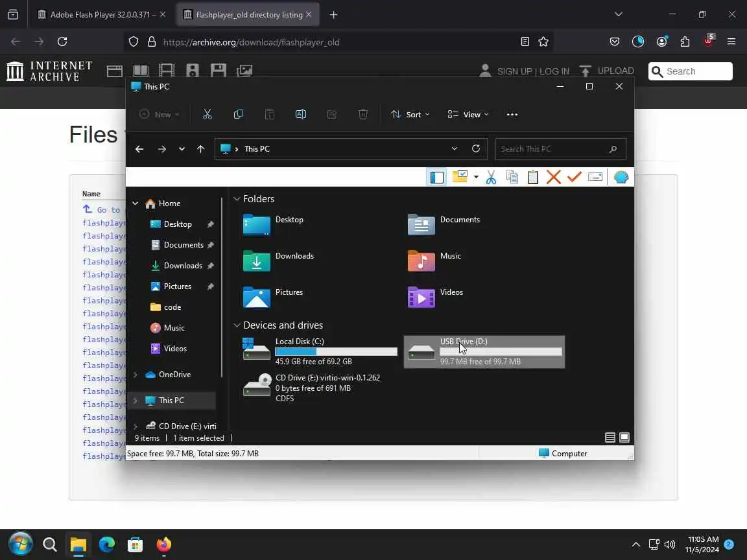Select Pictures in navigation pane
747x560 pixels.
pos(177,286)
